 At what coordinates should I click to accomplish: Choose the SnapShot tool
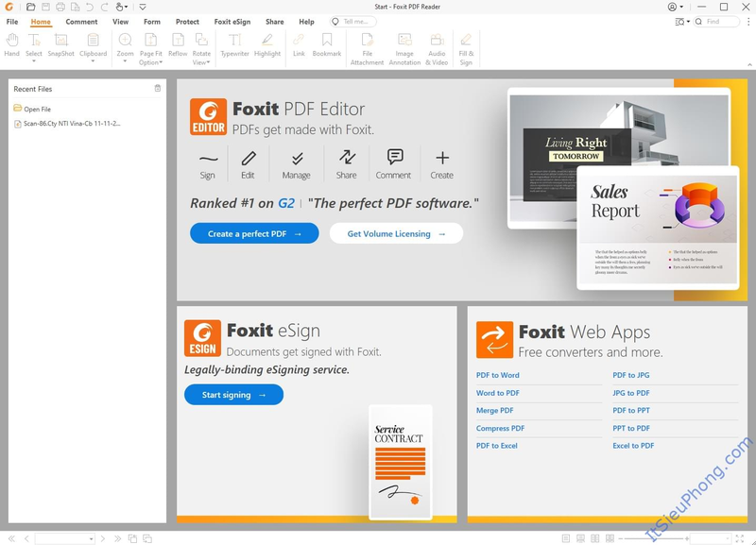(x=60, y=45)
